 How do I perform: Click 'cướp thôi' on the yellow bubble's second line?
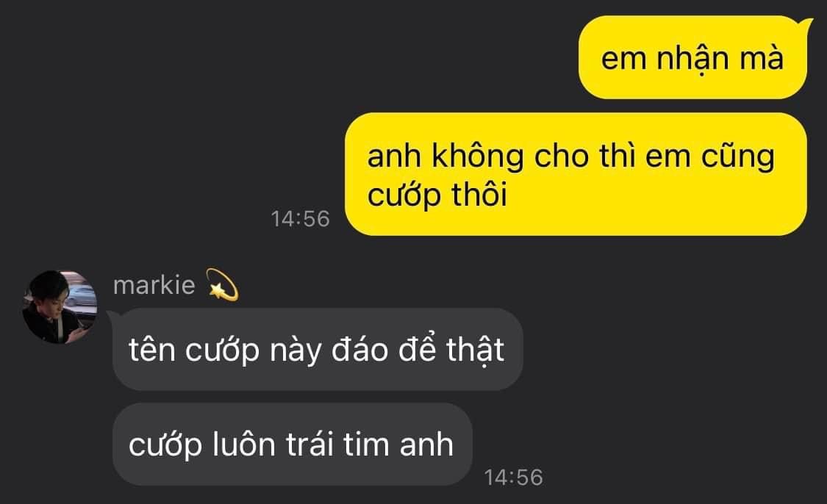(x=437, y=195)
